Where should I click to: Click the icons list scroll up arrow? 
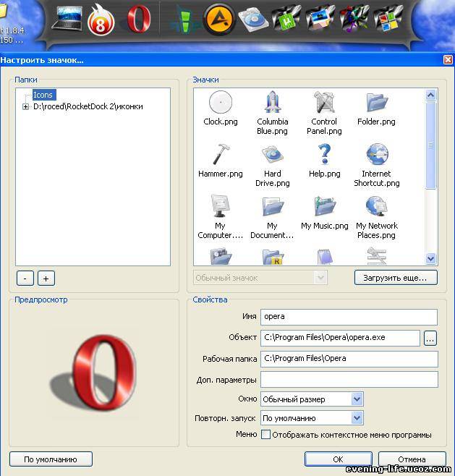430,95
